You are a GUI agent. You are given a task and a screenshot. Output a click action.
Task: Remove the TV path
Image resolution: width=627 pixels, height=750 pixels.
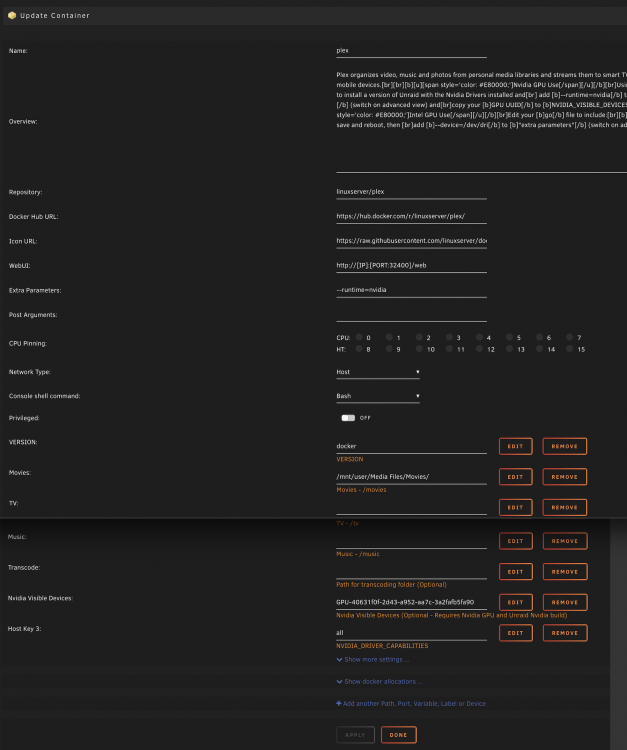[x=565, y=507]
